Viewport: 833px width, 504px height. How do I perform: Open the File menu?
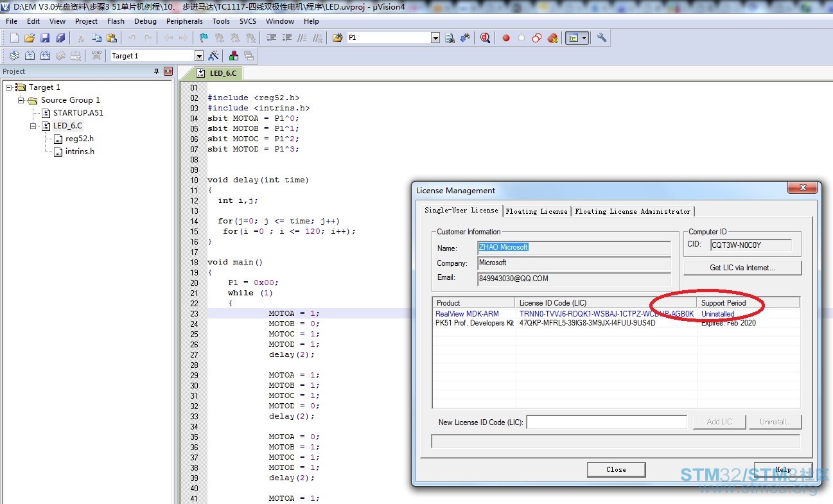[12, 21]
